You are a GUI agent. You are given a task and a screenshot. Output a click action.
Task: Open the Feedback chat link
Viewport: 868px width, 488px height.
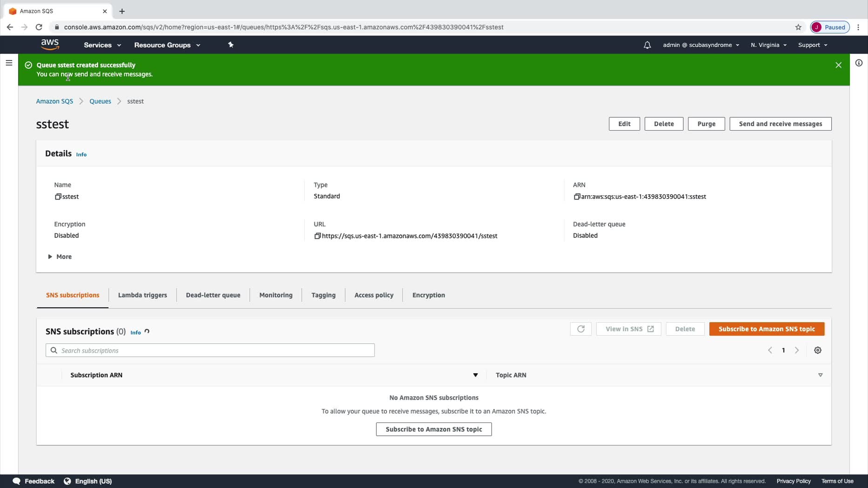[33, 481]
